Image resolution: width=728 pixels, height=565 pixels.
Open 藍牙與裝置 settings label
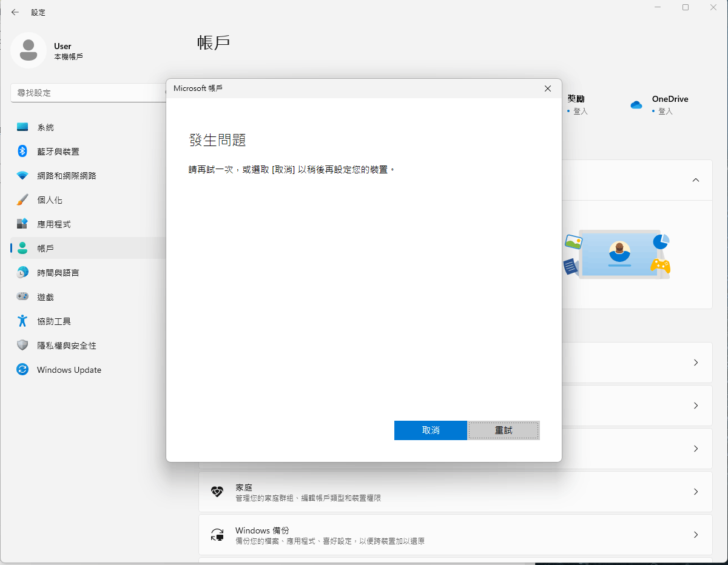tap(58, 152)
